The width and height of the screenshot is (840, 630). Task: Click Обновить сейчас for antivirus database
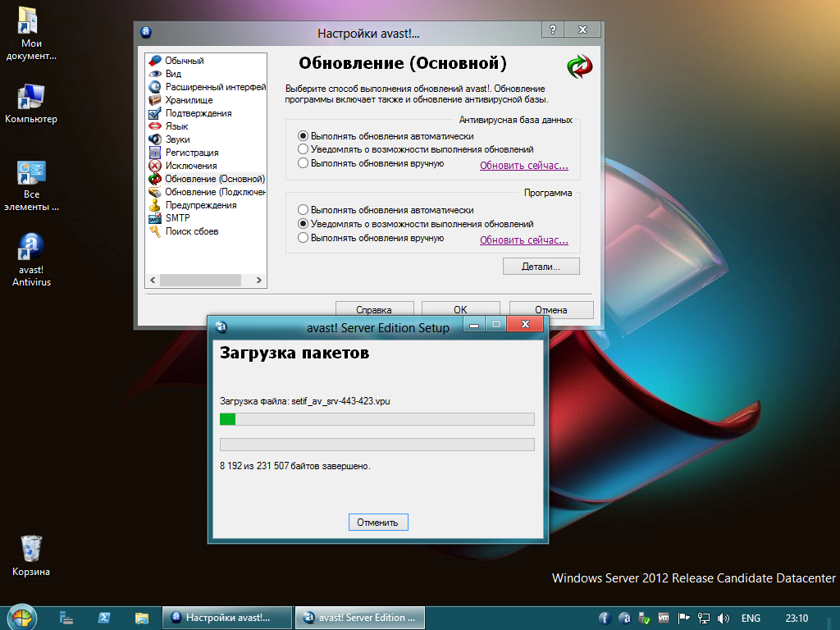click(x=524, y=166)
